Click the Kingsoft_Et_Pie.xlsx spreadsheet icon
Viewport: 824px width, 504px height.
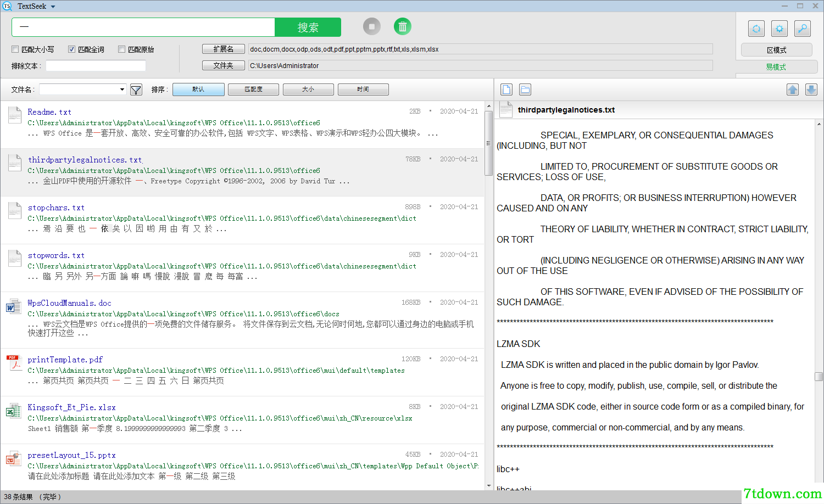(13, 411)
